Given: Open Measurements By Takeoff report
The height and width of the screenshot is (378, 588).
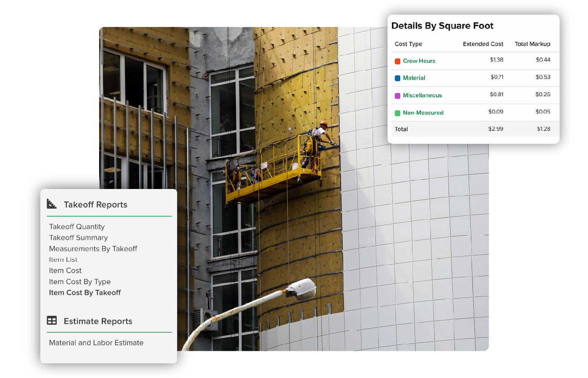Looking at the screenshot, I should click(x=93, y=249).
